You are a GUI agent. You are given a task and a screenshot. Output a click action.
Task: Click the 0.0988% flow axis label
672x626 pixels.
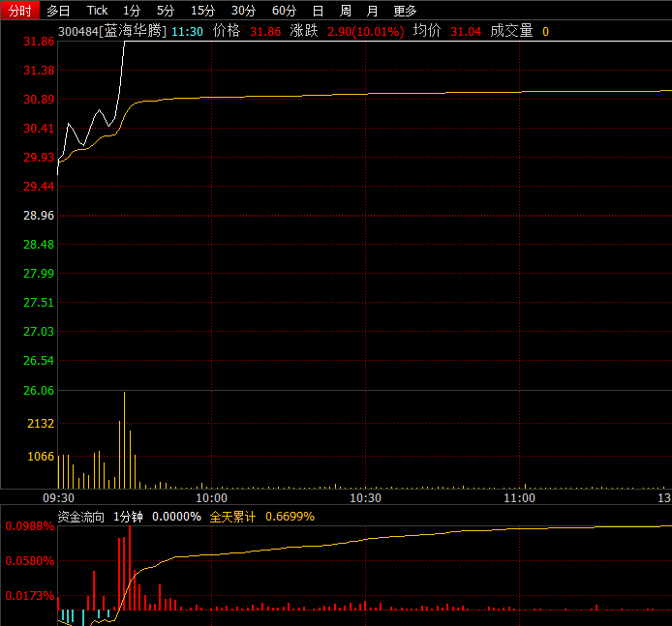pos(30,526)
